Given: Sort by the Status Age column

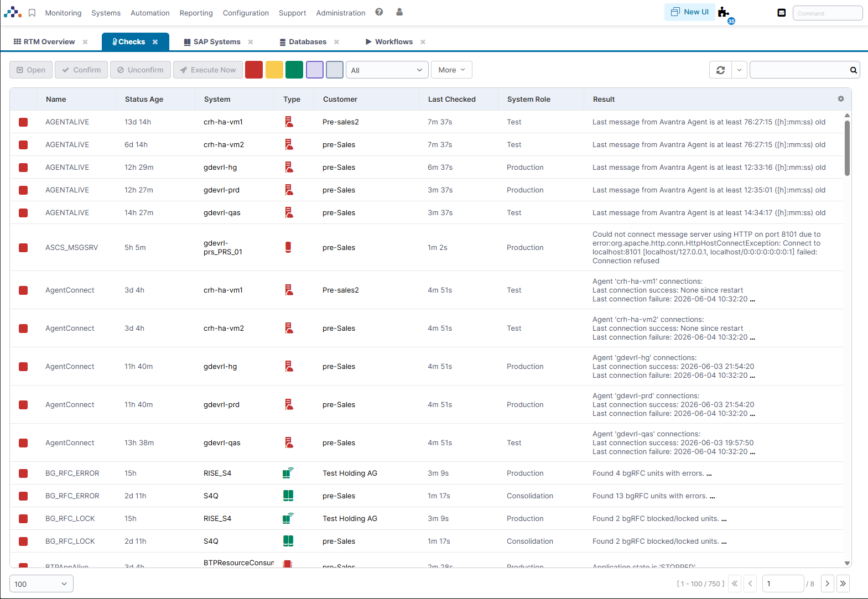Looking at the screenshot, I should (x=144, y=99).
